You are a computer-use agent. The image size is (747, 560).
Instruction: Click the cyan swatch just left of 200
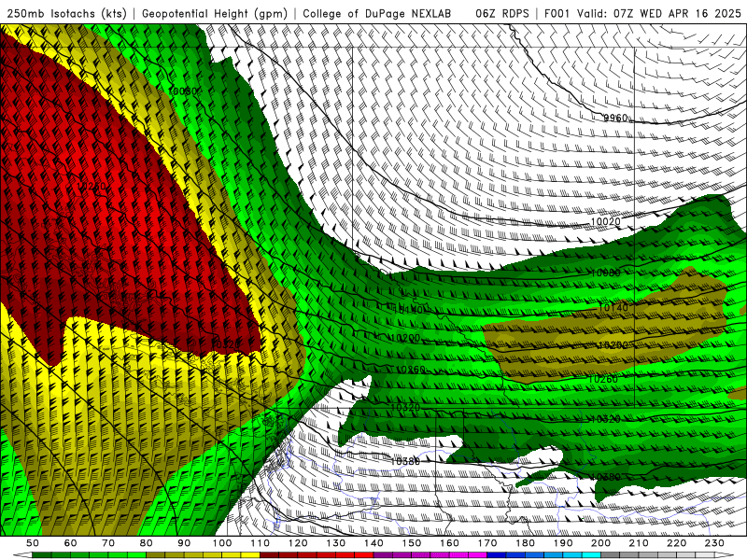tap(592, 555)
